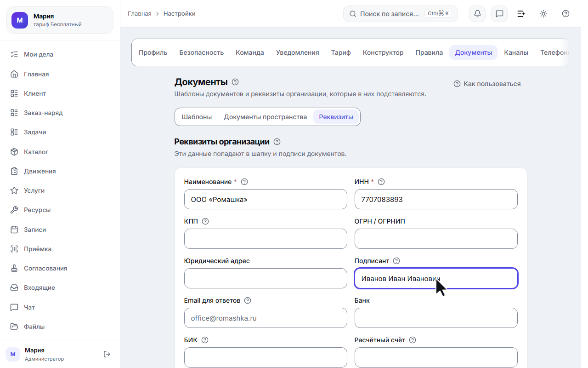The height and width of the screenshot is (368, 588).
Task: Click Главная breadcrumb link
Action: (140, 14)
